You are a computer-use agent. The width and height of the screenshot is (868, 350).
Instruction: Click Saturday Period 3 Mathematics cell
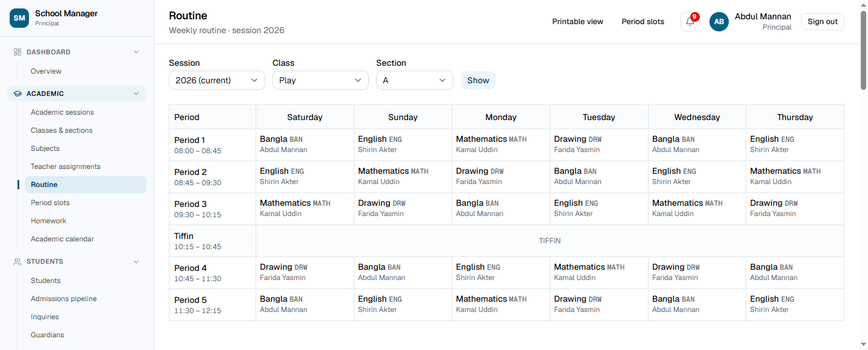pyautogui.click(x=305, y=209)
